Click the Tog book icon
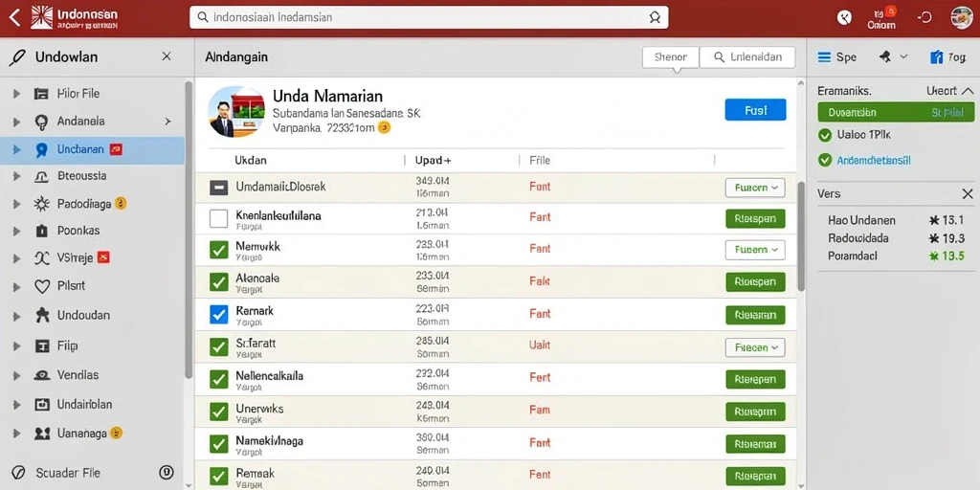This screenshot has width=980, height=490. 936,56
